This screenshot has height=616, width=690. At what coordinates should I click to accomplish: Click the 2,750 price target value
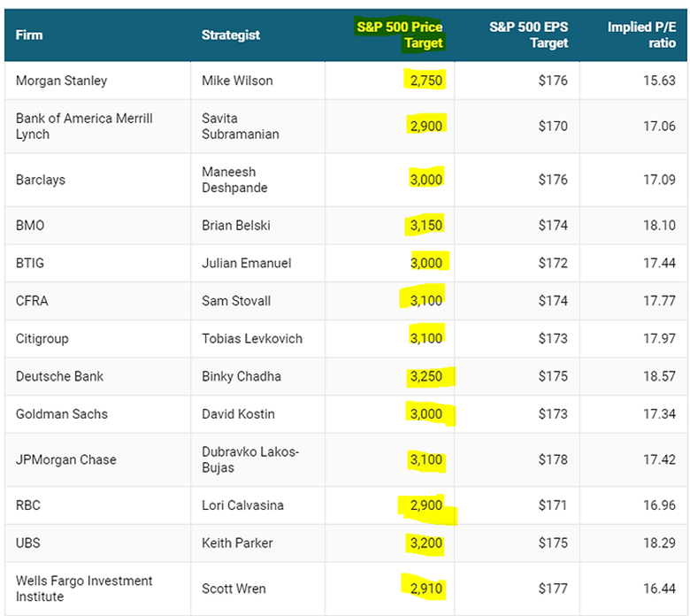click(x=426, y=81)
